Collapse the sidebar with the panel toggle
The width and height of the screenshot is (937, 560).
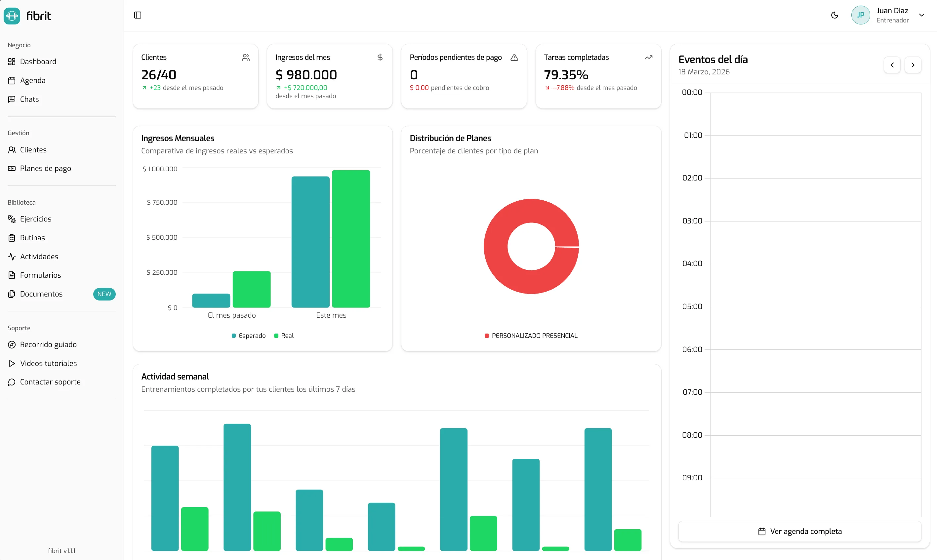[137, 15]
